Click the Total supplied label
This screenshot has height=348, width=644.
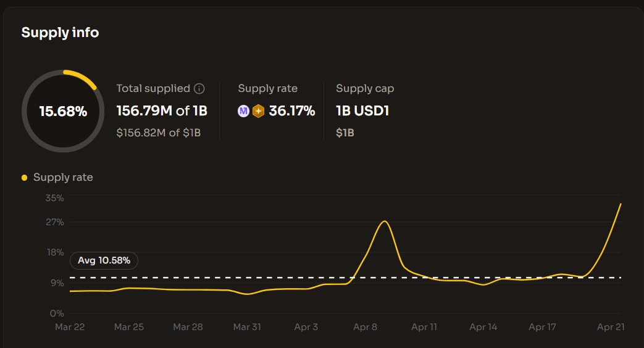(153, 89)
